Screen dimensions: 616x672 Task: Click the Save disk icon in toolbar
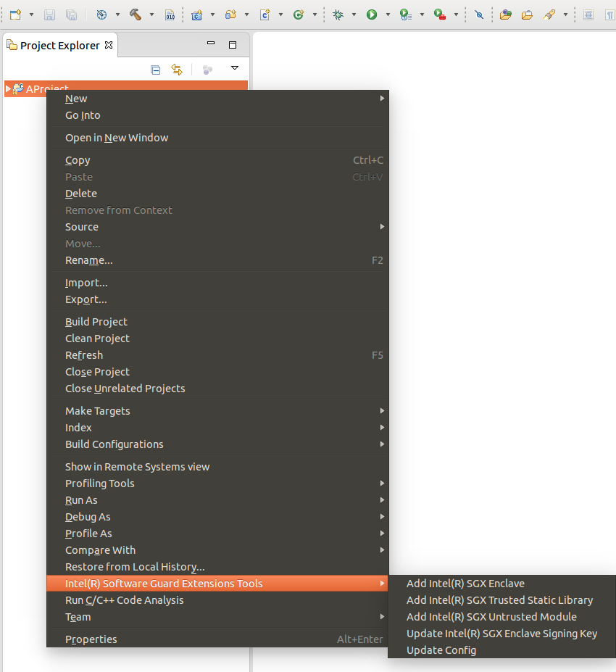pos(49,14)
